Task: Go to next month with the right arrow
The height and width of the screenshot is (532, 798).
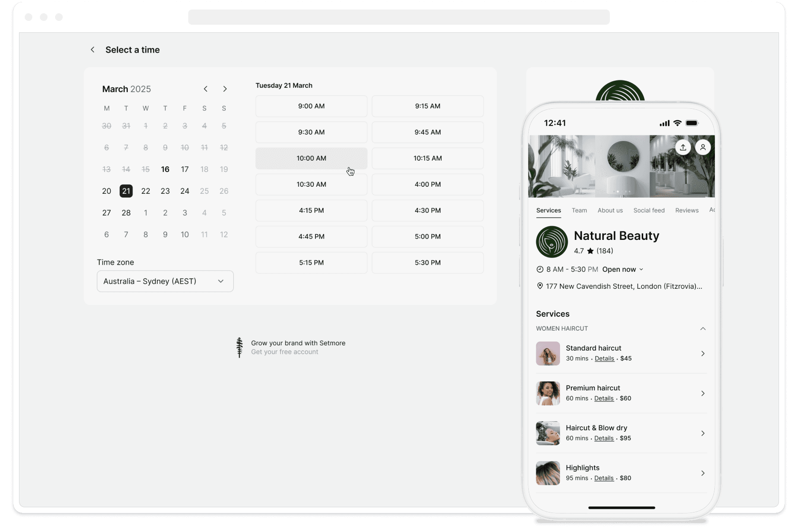Action: (x=225, y=89)
